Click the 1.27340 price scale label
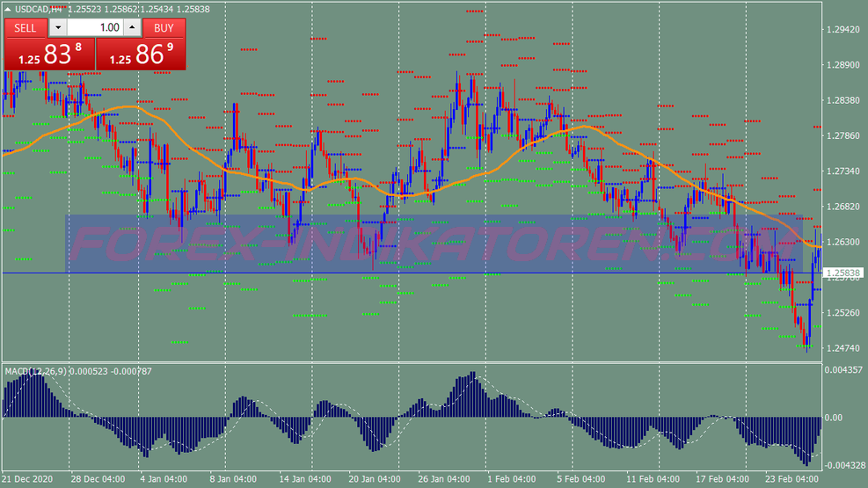 click(843, 171)
